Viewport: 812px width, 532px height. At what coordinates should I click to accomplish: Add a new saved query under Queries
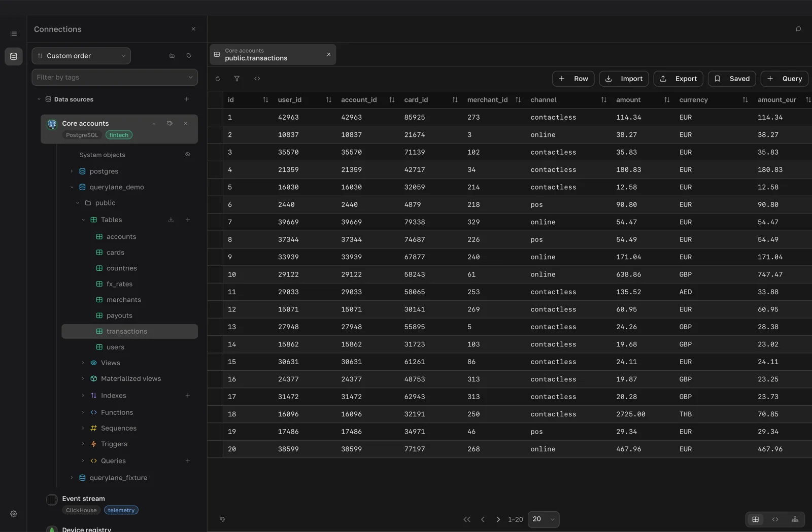[x=188, y=461]
